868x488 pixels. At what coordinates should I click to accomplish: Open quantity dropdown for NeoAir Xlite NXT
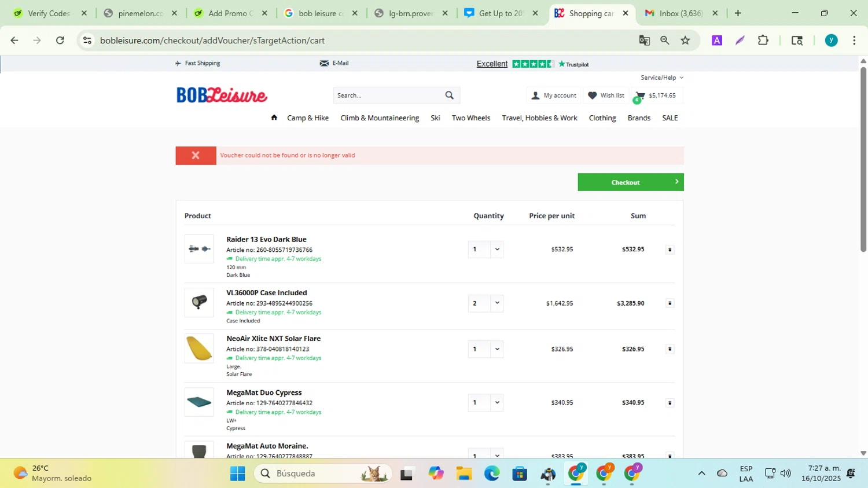[486, 349]
